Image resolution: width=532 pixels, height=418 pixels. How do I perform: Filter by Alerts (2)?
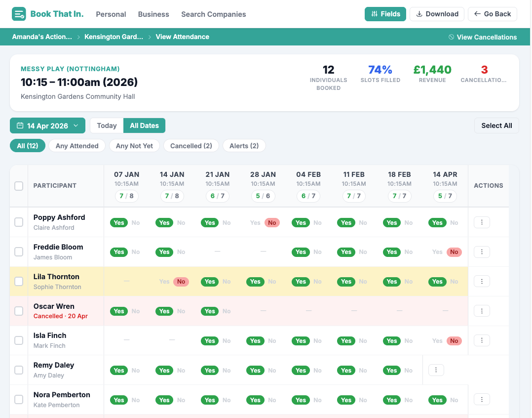(244, 146)
